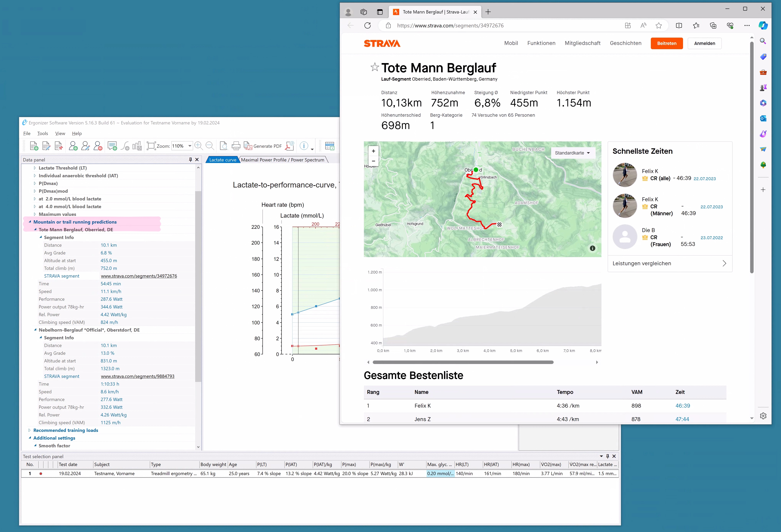Screen dimensions: 781x532
Task: Open Copilot in Edge sidebar
Action: point(763,25)
